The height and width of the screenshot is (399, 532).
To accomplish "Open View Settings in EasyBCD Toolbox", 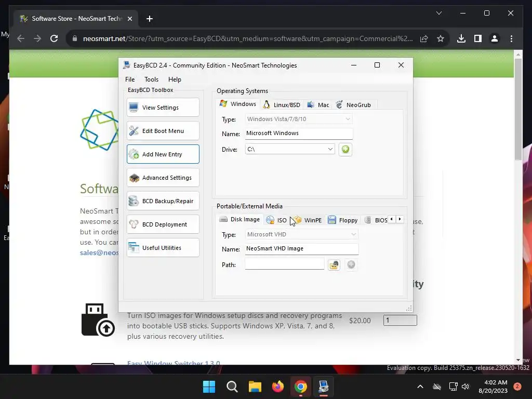I will coord(163,108).
